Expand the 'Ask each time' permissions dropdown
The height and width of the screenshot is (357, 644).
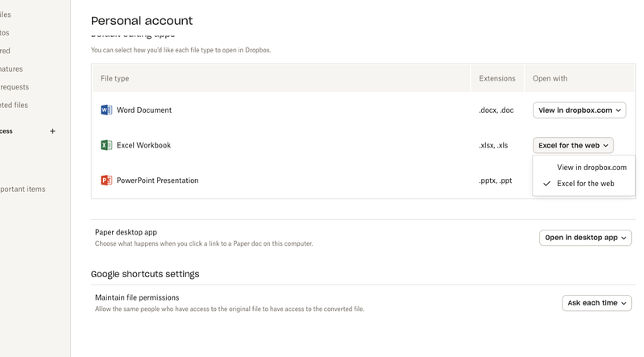tap(596, 303)
